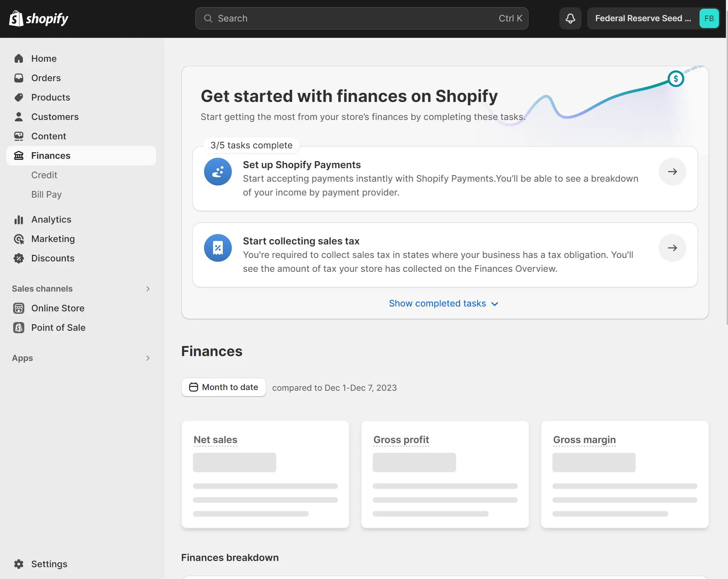Select the Marketing megaphone icon

(x=19, y=239)
